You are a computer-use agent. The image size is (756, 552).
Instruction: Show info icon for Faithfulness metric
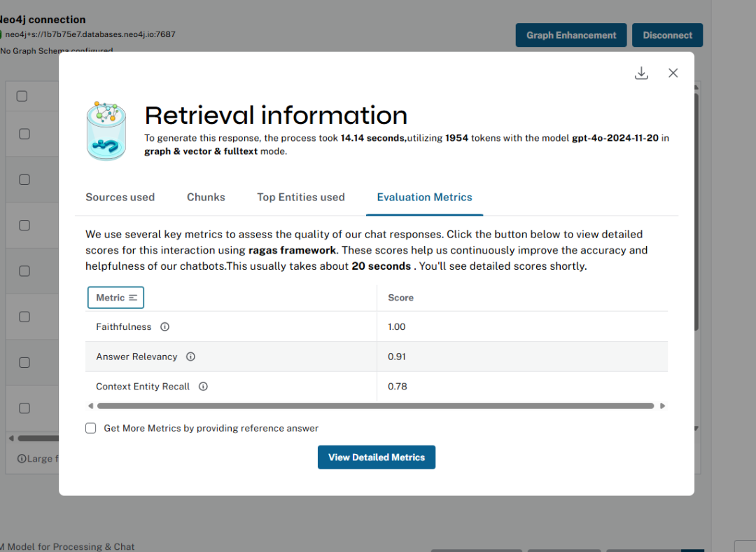click(165, 326)
